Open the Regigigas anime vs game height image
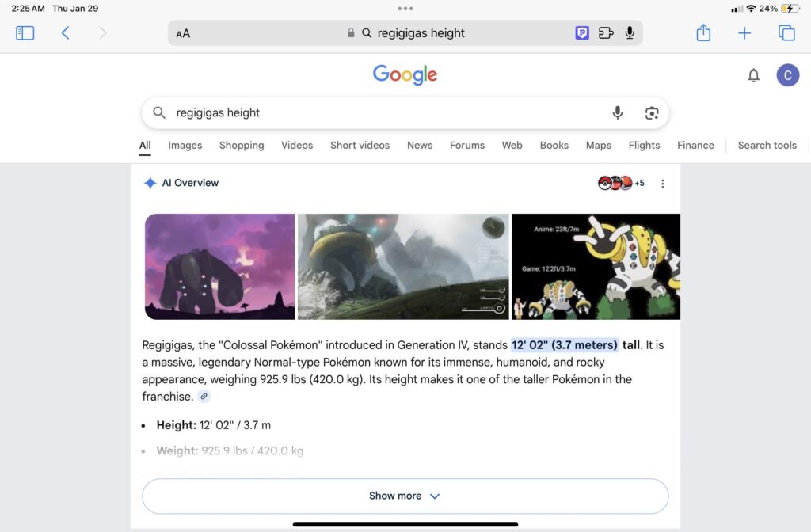The width and height of the screenshot is (811, 532). pyautogui.click(x=596, y=267)
